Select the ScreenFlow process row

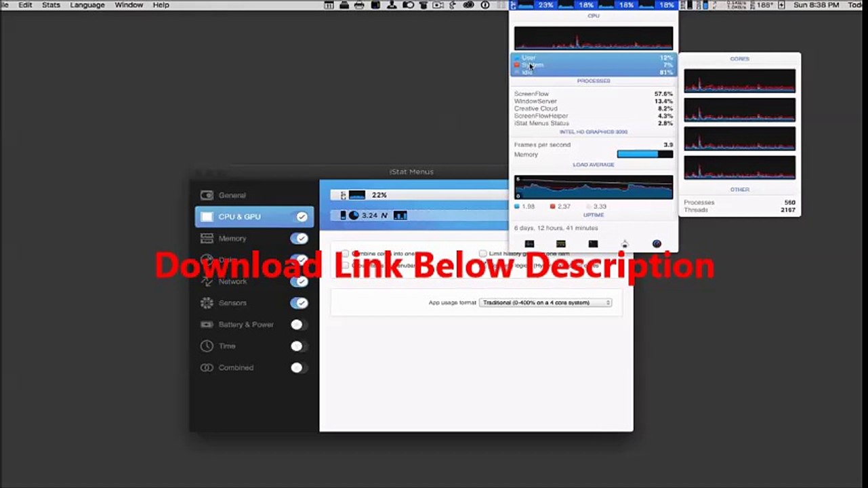pos(594,94)
